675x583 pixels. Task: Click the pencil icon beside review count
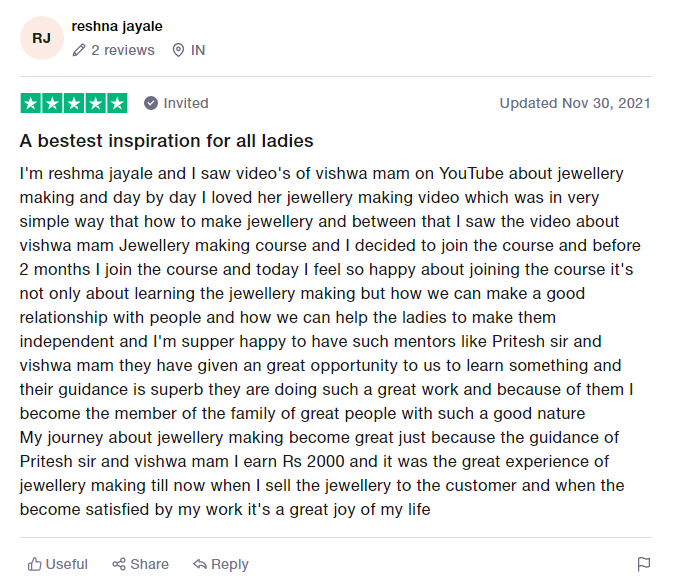click(x=79, y=50)
